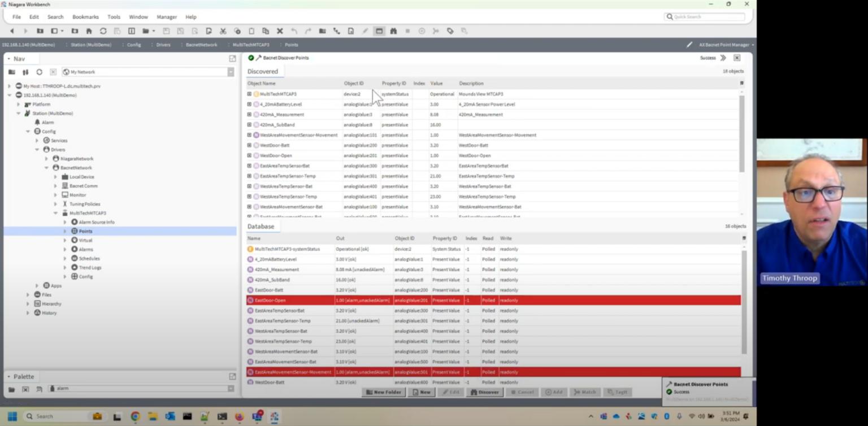Open the Database table column options icon
This screenshot has width=868, height=426.
[744, 238]
